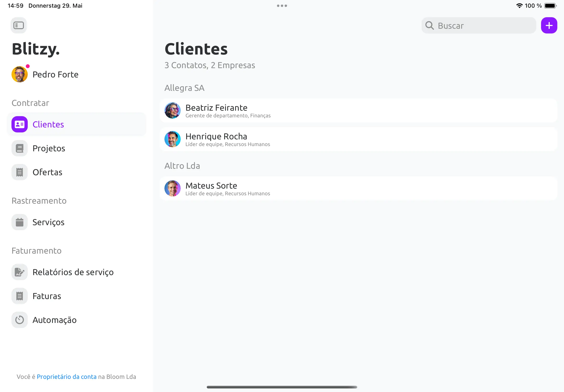
Task: Select the Clientes card icon in sidebar
Action: [x=20, y=124]
